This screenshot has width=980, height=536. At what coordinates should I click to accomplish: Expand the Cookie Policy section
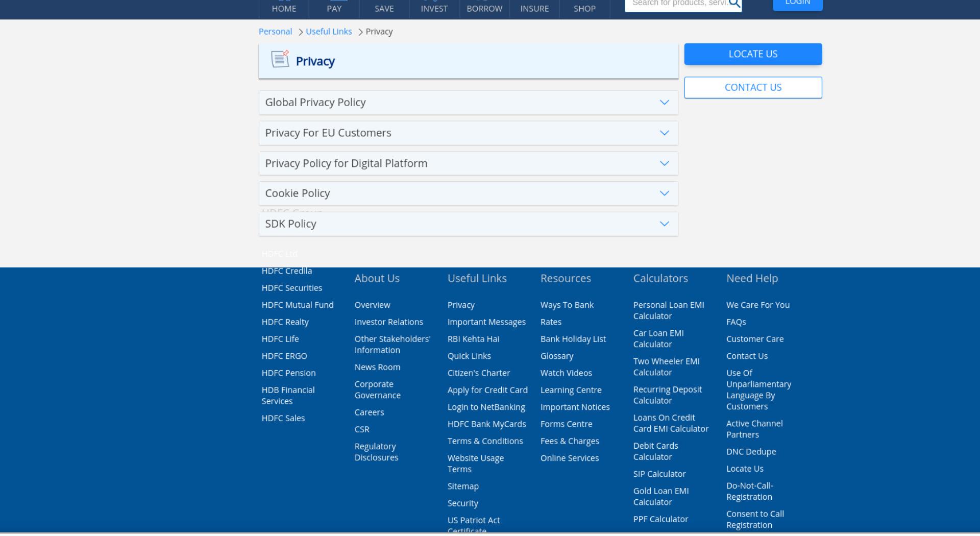[x=469, y=193]
